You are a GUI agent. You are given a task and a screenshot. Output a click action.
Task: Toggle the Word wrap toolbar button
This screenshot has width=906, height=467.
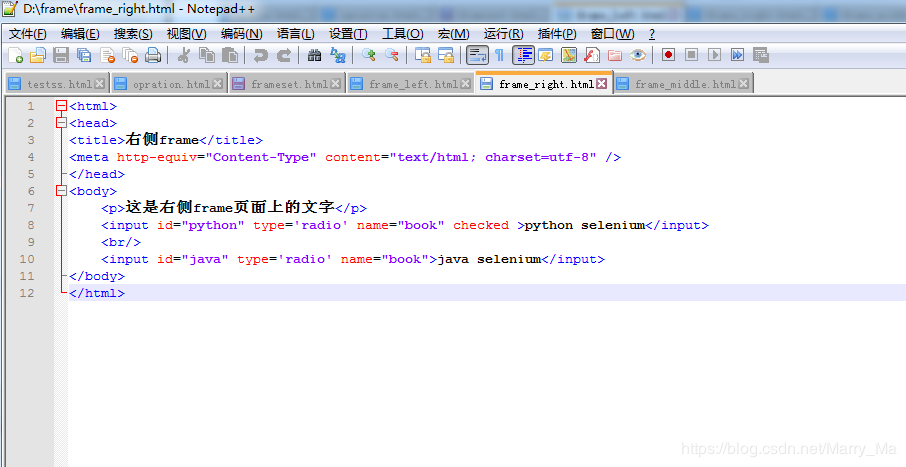[x=477, y=55]
